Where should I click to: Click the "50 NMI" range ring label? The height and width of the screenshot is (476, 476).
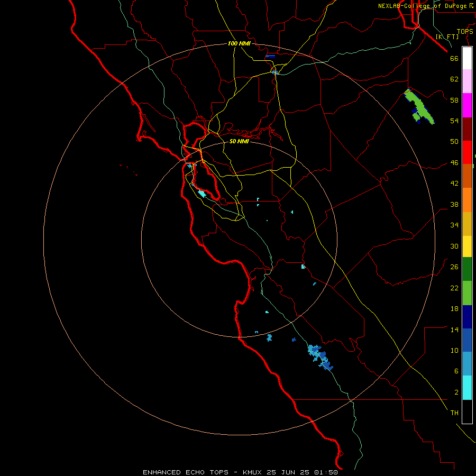click(239, 141)
